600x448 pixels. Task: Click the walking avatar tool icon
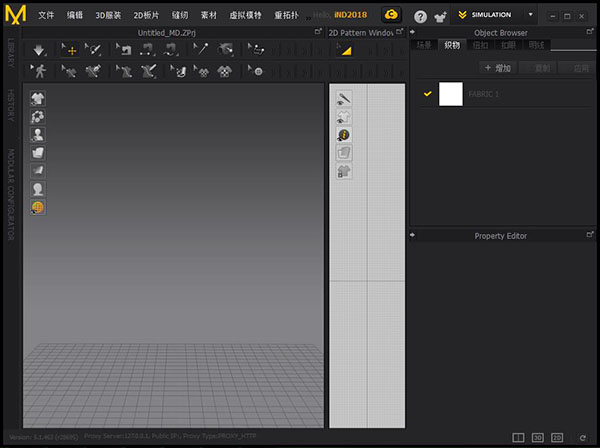click(x=39, y=71)
